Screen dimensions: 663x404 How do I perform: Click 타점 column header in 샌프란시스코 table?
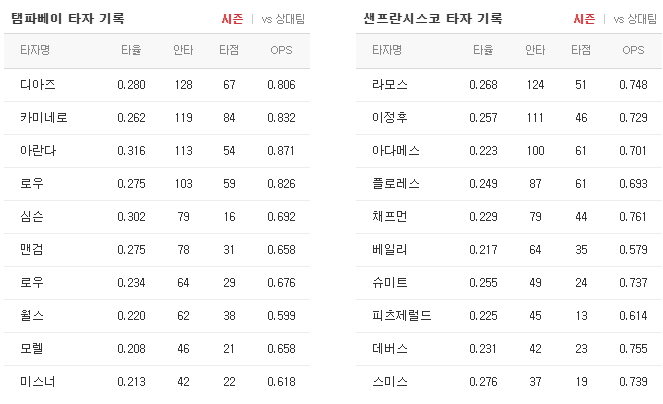pos(581,50)
